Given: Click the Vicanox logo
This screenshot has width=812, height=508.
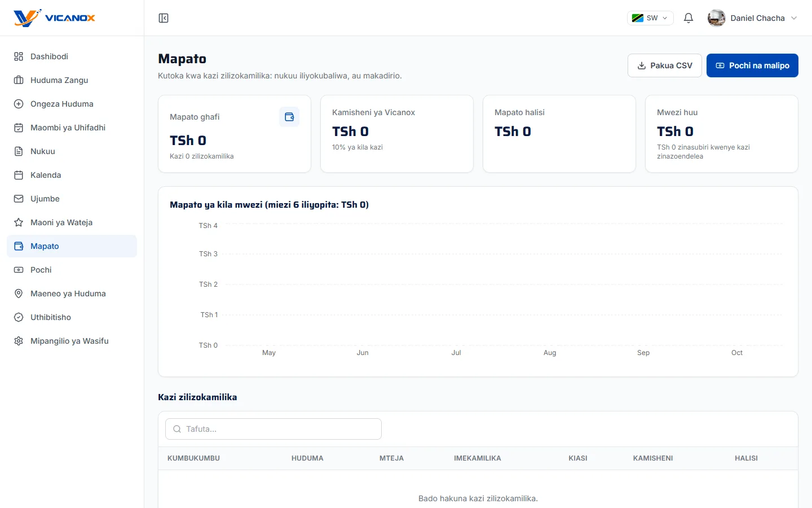Looking at the screenshot, I should (x=54, y=17).
